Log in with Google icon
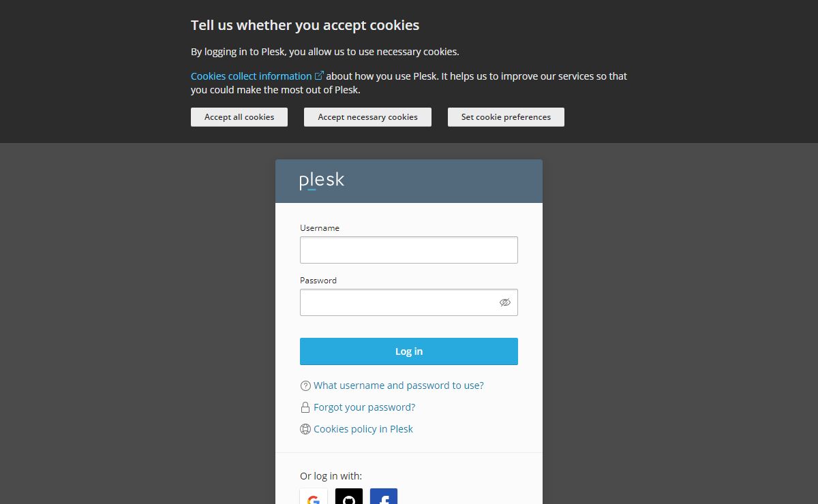Viewport: 818px width, 504px height. 314,499
